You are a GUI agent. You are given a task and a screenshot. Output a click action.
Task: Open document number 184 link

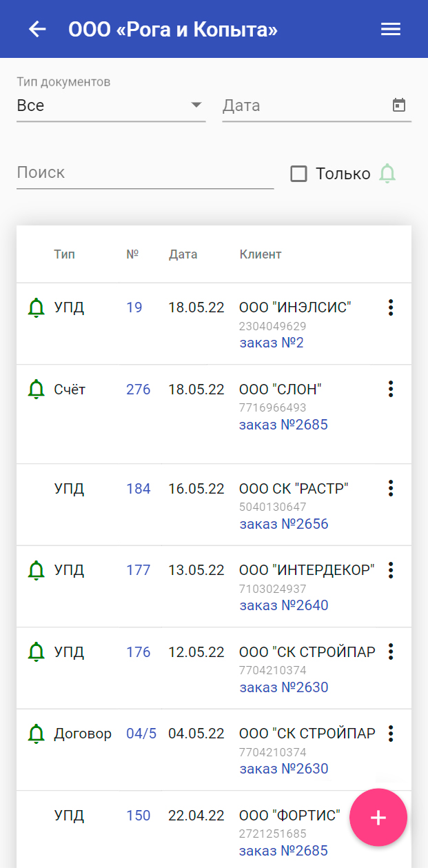pyautogui.click(x=138, y=489)
